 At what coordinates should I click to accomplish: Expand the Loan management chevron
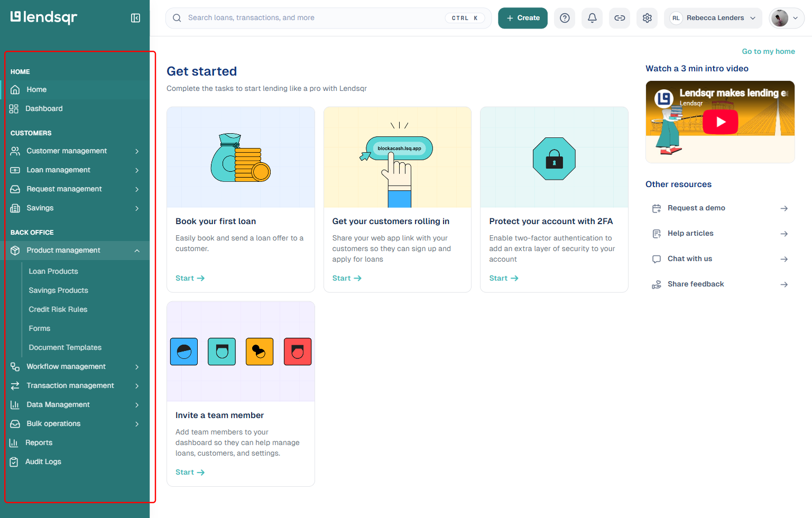[x=137, y=170]
